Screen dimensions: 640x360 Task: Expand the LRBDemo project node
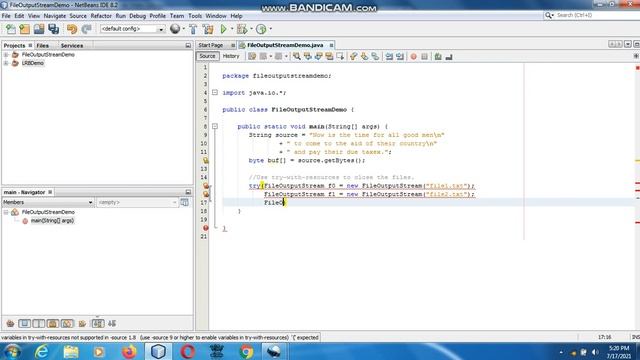tap(6, 63)
